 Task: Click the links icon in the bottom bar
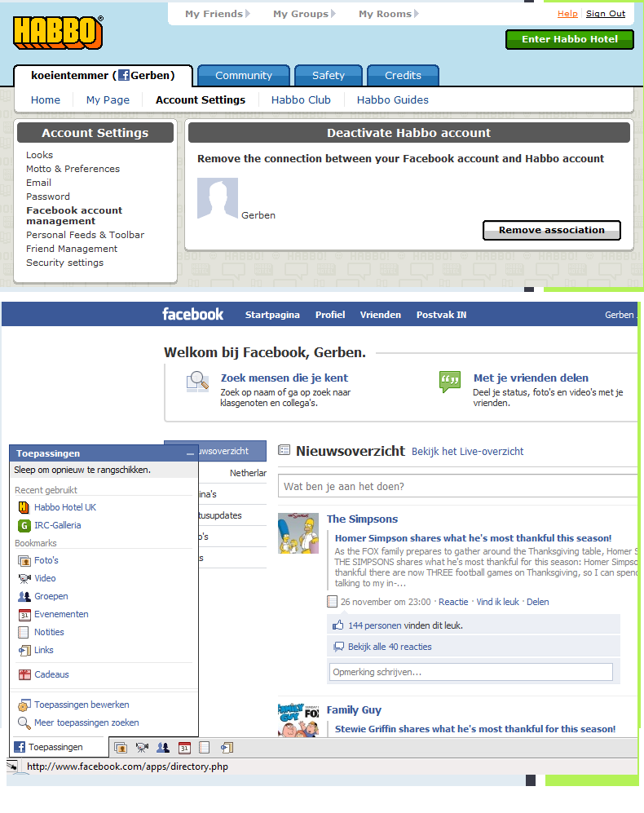tap(227, 748)
